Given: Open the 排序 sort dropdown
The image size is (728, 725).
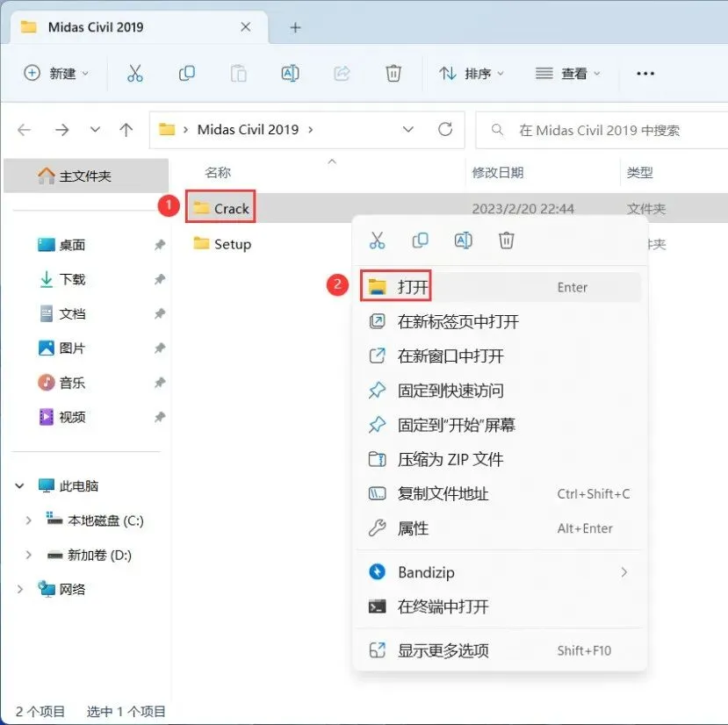Looking at the screenshot, I should click(x=472, y=74).
